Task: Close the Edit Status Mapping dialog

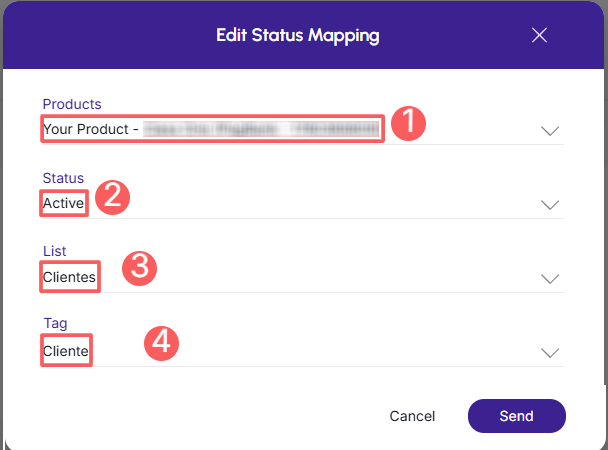Action: [539, 35]
